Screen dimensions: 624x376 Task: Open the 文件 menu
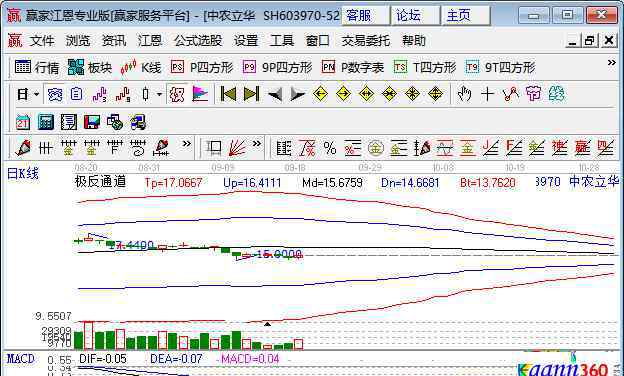pyautogui.click(x=42, y=41)
